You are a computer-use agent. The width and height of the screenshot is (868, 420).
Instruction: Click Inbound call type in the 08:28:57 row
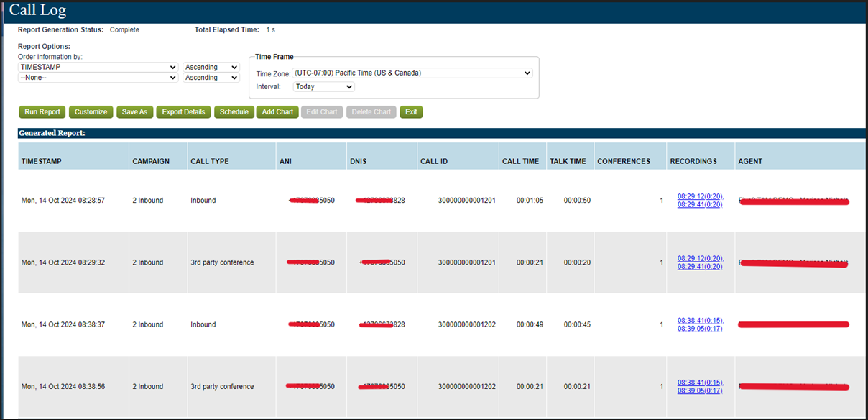click(x=203, y=201)
